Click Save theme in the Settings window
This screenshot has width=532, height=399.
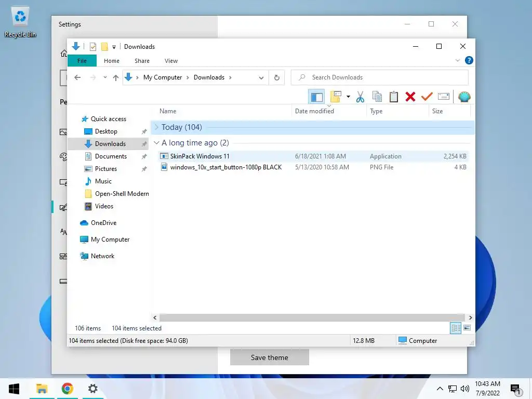point(270,357)
